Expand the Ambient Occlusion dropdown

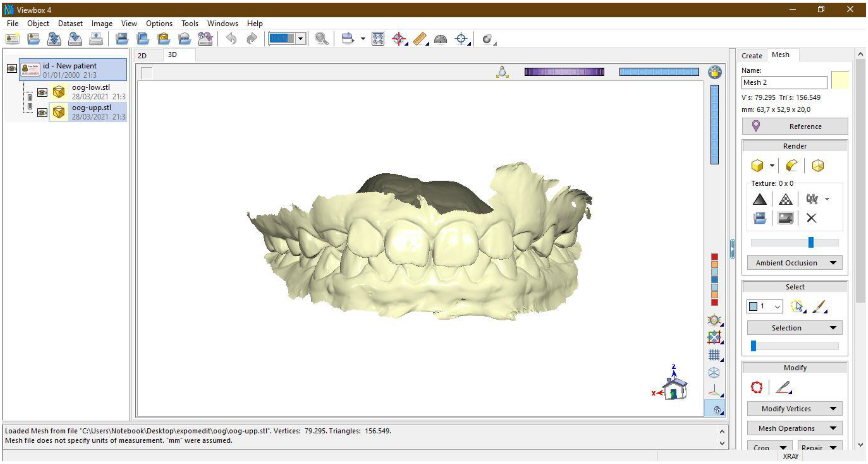tap(794, 263)
